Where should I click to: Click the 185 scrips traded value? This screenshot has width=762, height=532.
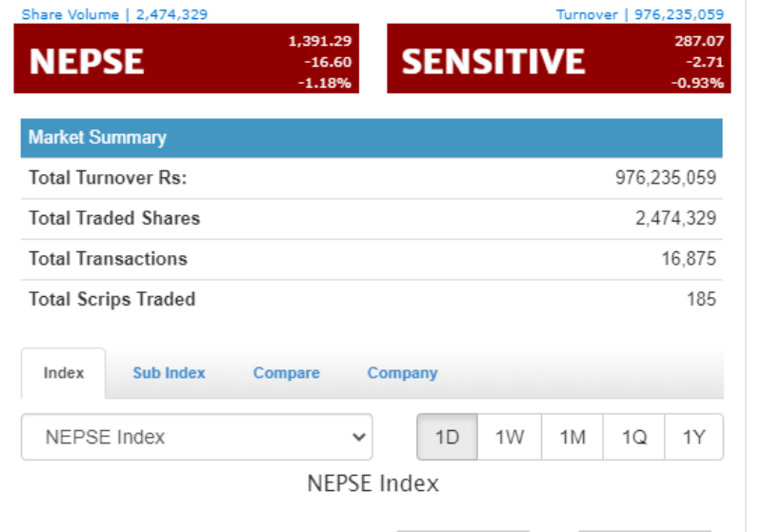tap(701, 299)
